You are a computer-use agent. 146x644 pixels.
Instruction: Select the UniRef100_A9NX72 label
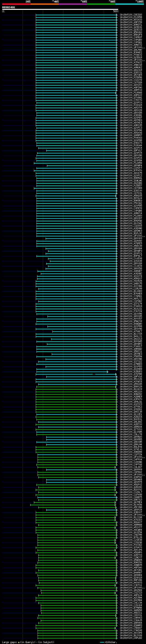point(131,45)
